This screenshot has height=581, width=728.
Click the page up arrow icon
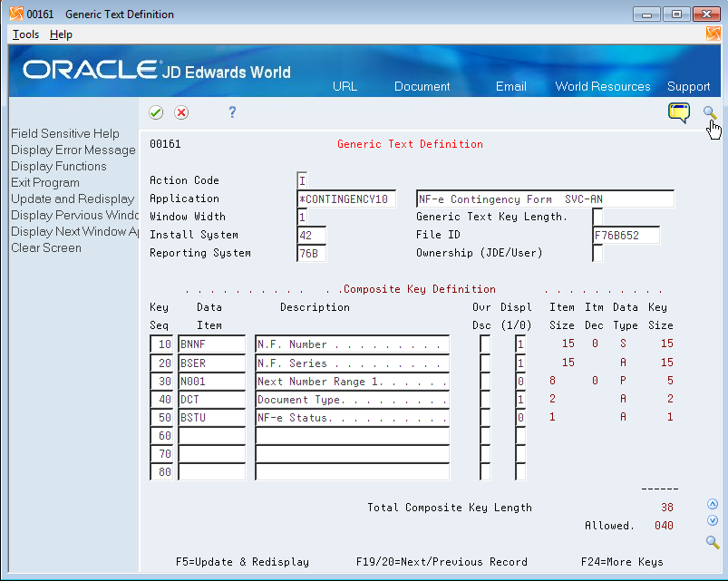[713, 504]
